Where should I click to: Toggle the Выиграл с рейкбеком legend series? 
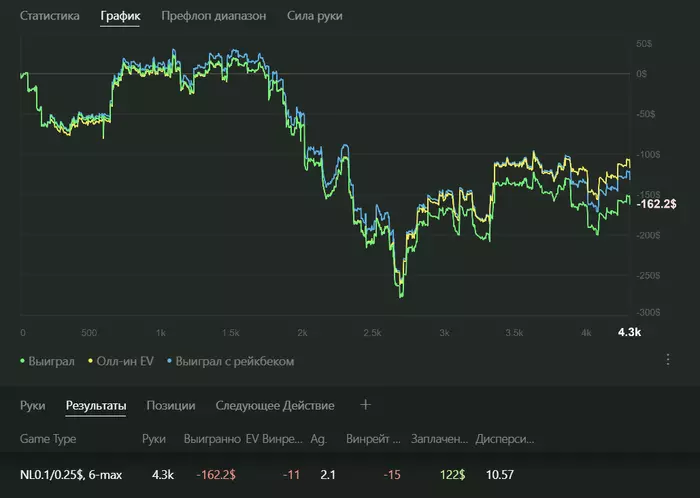(230, 361)
